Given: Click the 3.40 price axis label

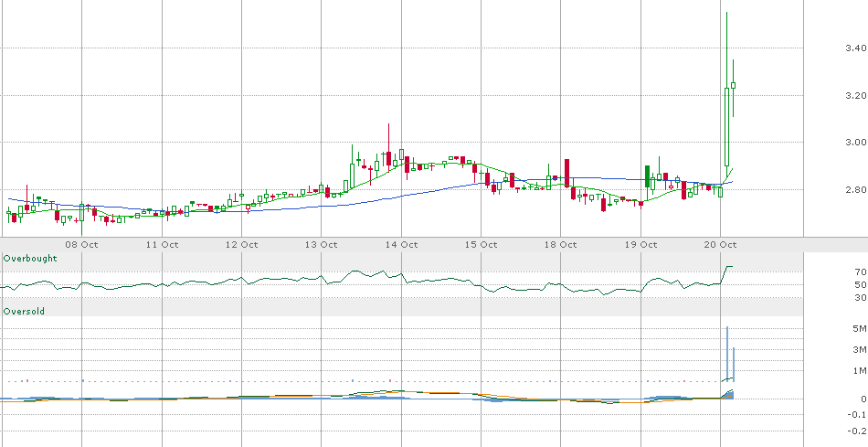Looking at the screenshot, I should [856, 48].
